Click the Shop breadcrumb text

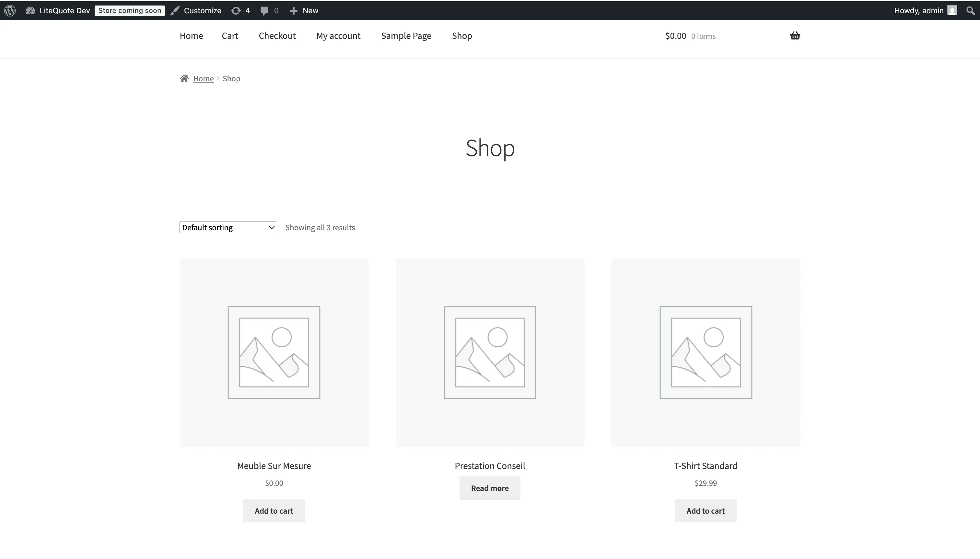(x=231, y=78)
